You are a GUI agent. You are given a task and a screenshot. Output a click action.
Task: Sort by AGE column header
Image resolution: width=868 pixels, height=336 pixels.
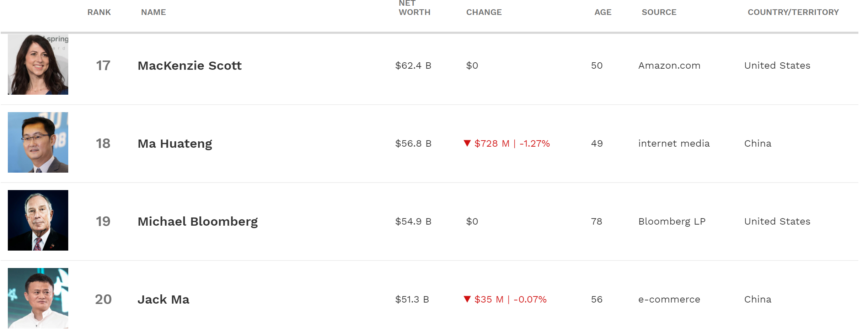[x=603, y=12]
